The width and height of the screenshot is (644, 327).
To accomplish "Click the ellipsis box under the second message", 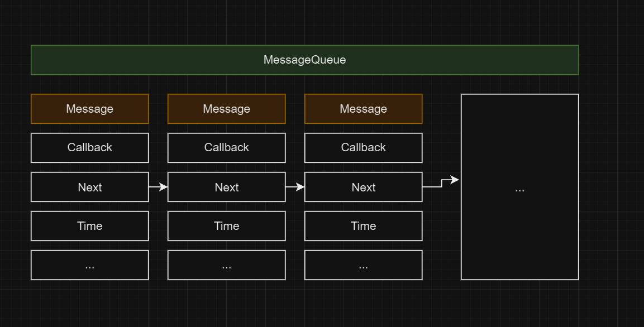I will point(226,265).
